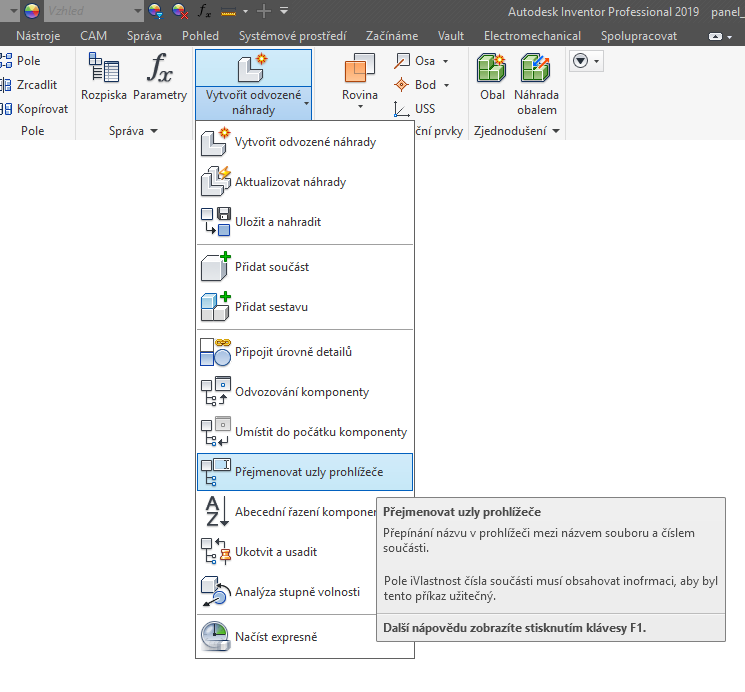The width and height of the screenshot is (745, 692).
Task: Open the Nástroje ribbon tab
Action: tap(38, 36)
